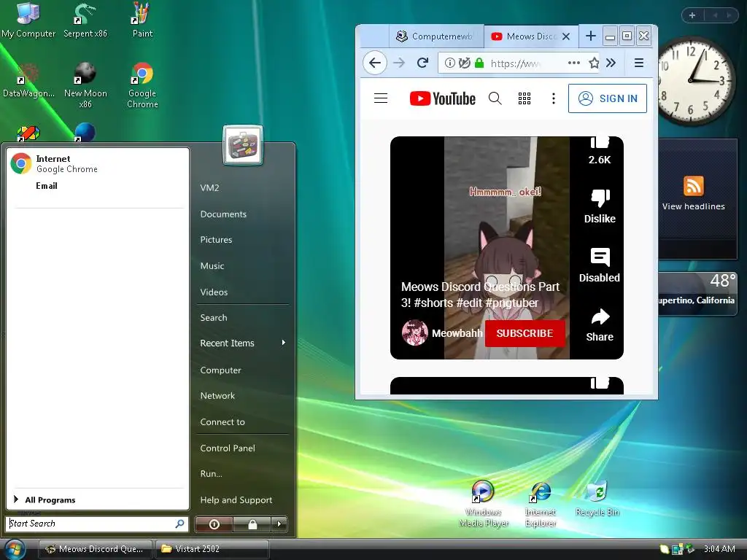Viewport: 747px width, 560px height.
Task: Open Documents from the Start menu
Action: pyautogui.click(x=223, y=214)
